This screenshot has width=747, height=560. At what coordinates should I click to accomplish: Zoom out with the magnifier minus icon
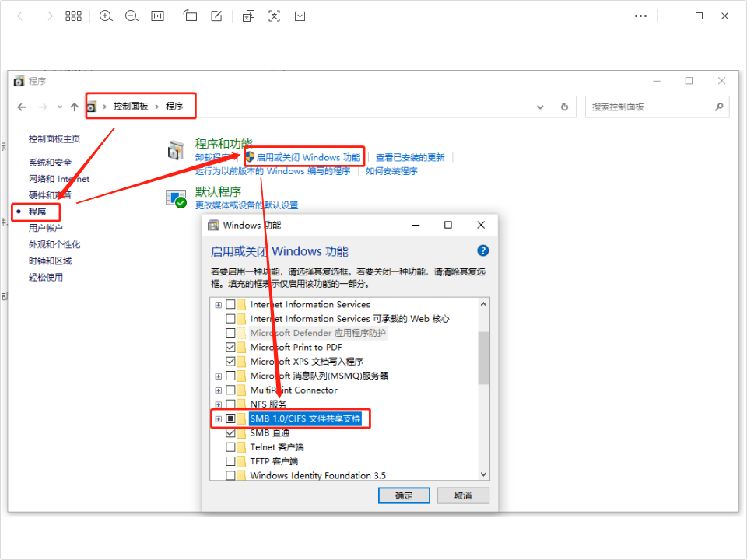132,16
